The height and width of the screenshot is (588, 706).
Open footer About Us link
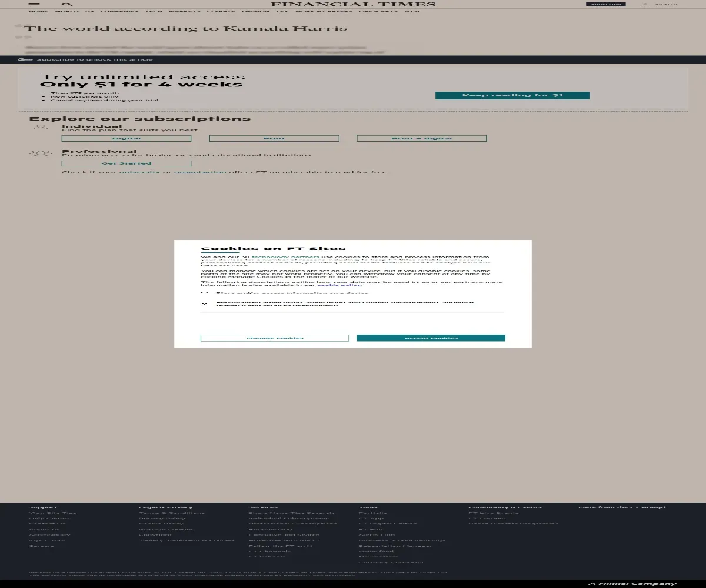pyautogui.click(x=45, y=529)
